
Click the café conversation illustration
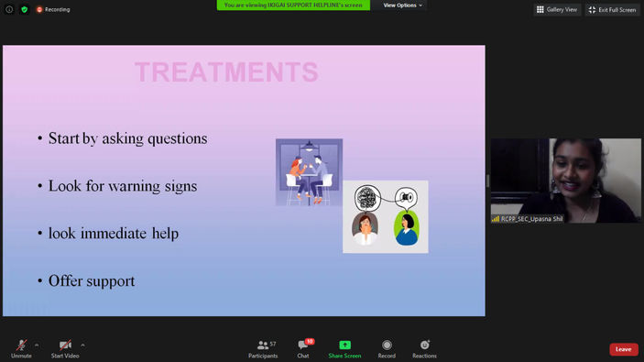309,172
